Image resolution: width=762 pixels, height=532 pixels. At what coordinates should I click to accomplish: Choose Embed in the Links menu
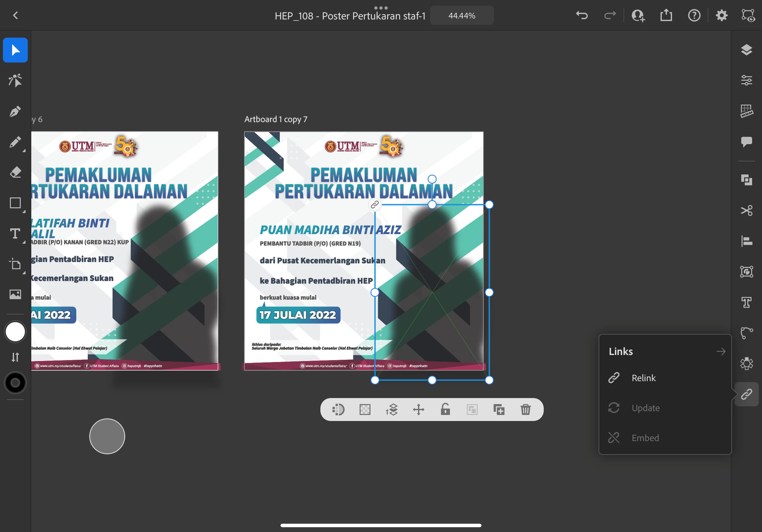645,438
